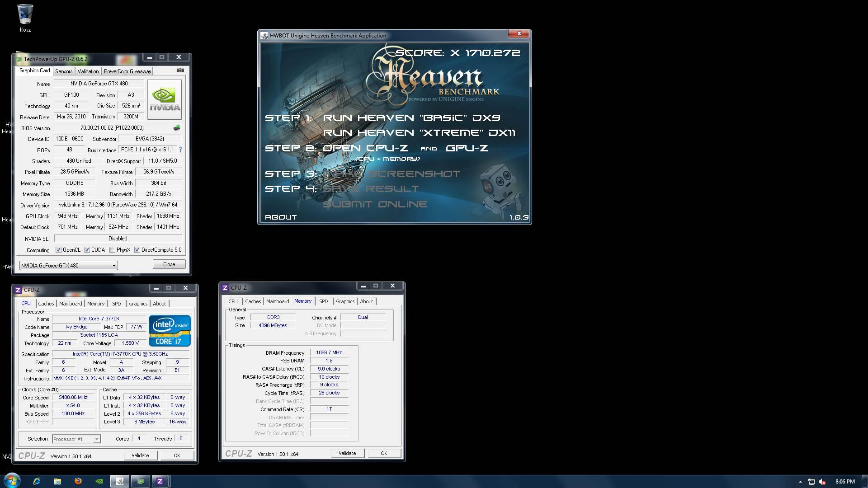Switch to GPU-Z taskbar button

coord(141,481)
